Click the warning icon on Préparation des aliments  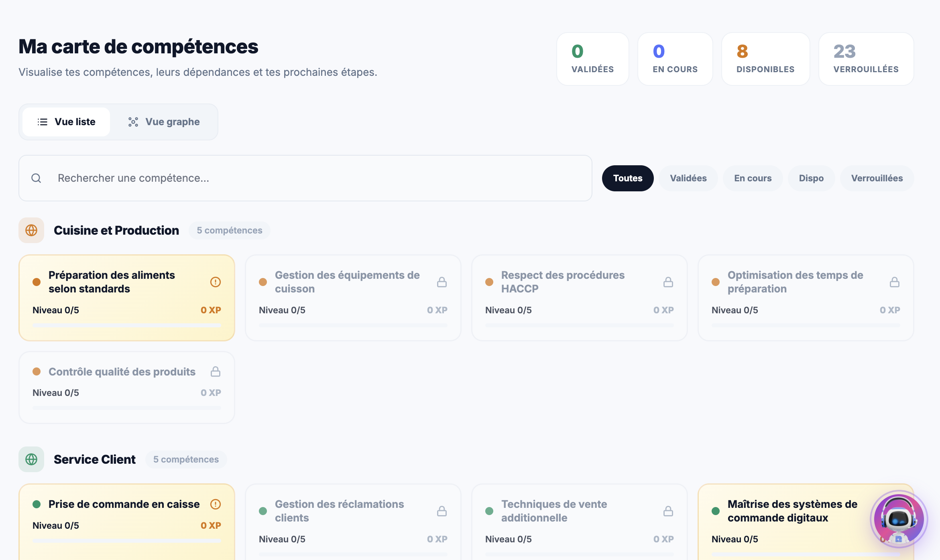click(215, 282)
